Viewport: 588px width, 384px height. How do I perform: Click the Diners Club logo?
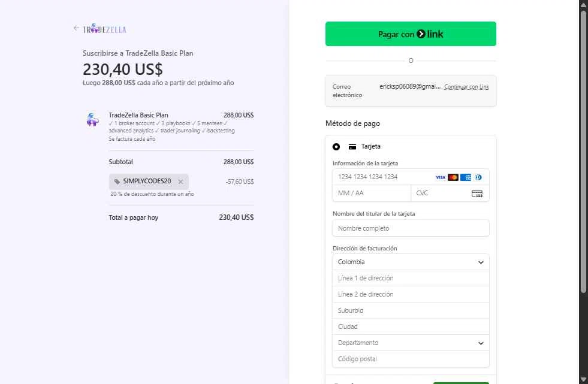pyautogui.click(x=478, y=177)
